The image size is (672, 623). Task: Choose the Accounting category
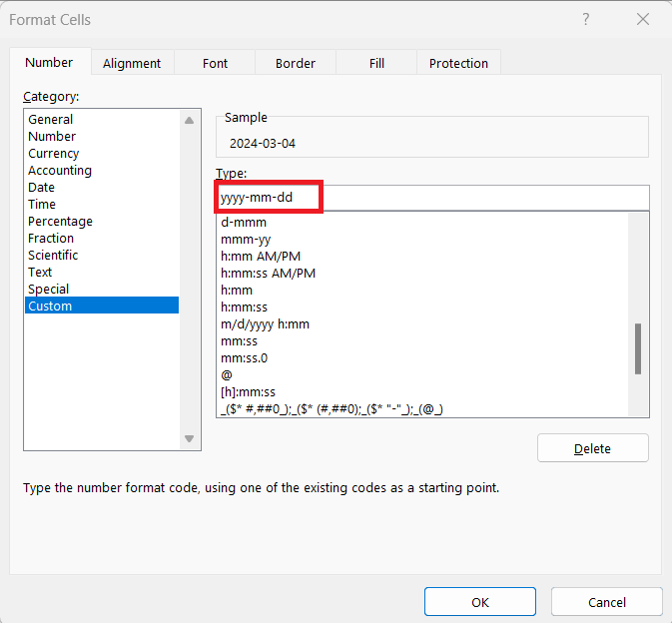coord(102,170)
